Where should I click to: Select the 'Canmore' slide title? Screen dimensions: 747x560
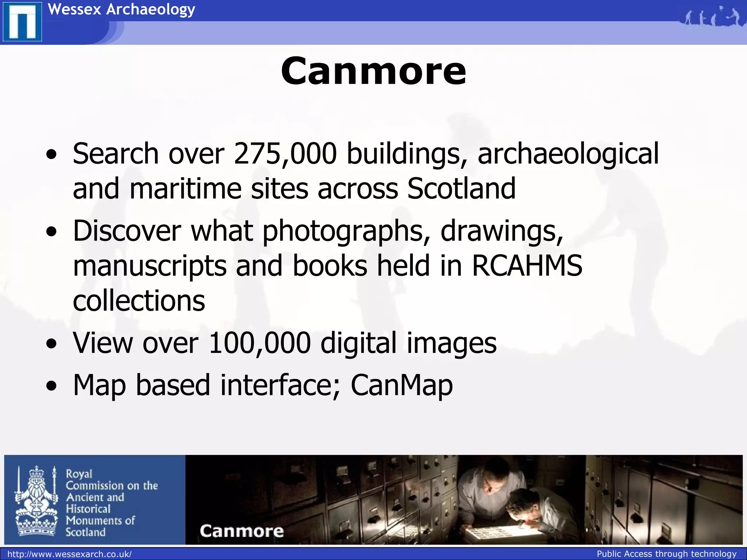(373, 71)
